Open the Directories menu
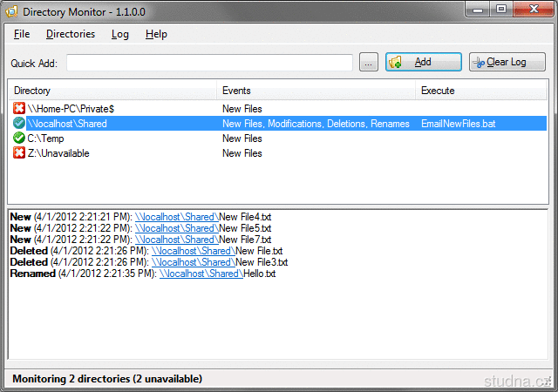 coord(71,34)
